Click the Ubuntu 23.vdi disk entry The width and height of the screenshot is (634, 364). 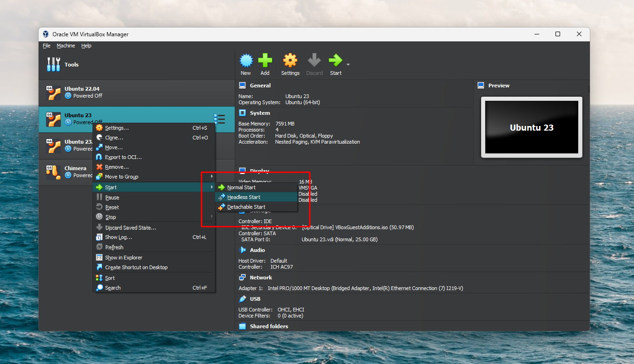coord(339,239)
